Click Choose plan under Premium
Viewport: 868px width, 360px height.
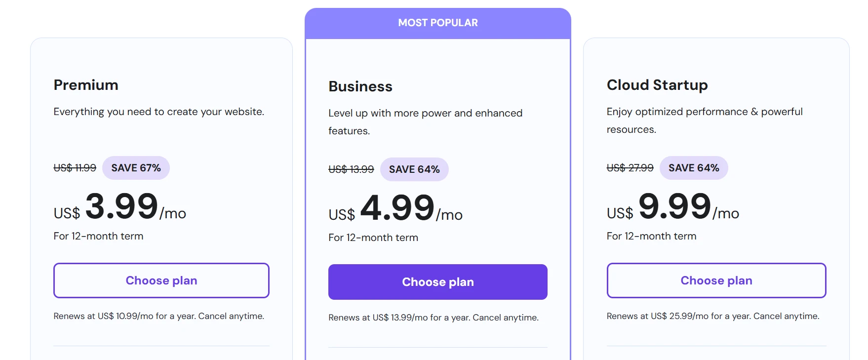161,280
